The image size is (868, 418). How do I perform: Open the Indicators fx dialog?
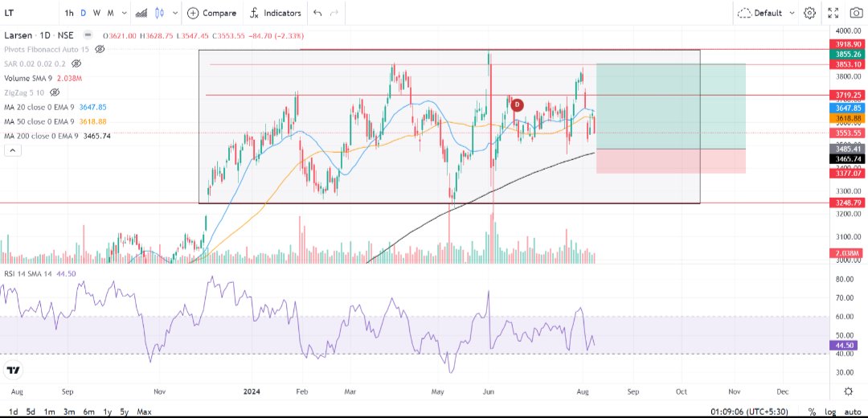pos(275,13)
